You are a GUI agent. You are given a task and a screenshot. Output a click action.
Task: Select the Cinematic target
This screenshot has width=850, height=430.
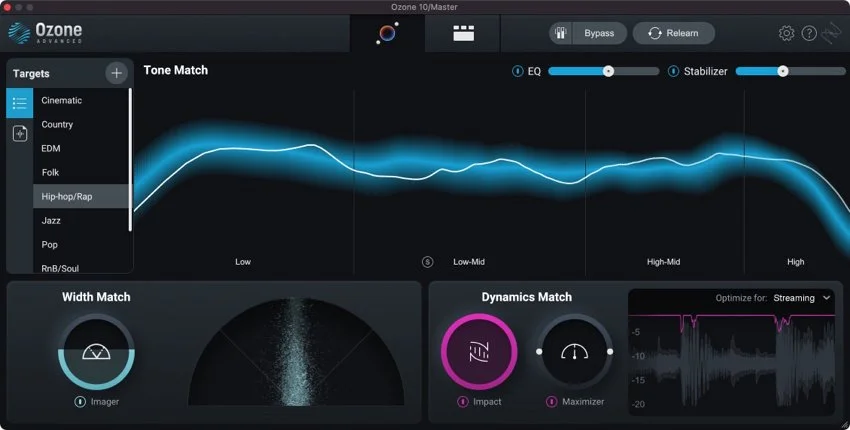click(81, 100)
